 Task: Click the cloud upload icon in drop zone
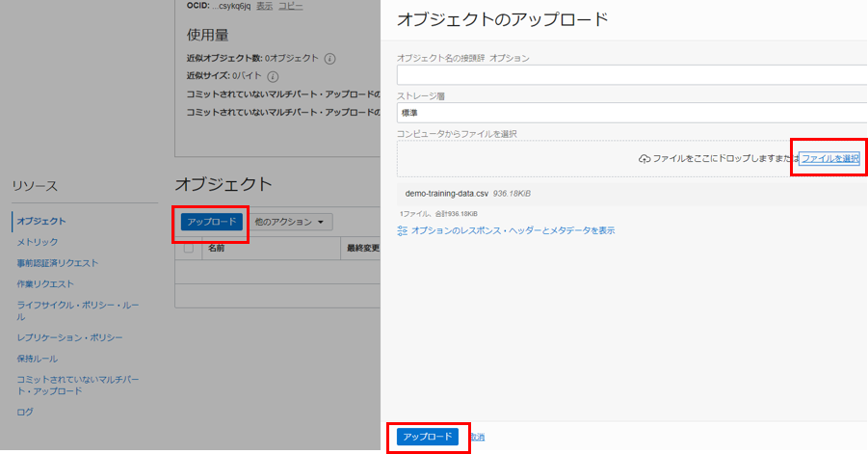(x=644, y=158)
